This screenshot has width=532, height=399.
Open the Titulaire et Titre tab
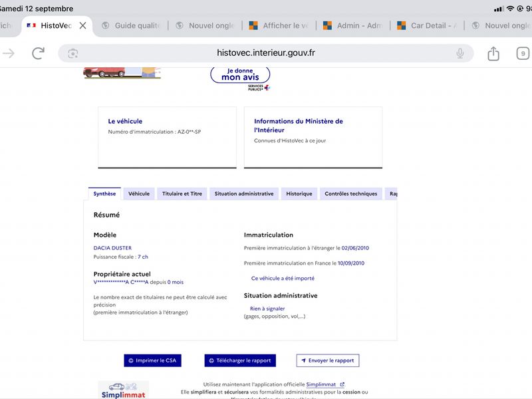[182, 194]
